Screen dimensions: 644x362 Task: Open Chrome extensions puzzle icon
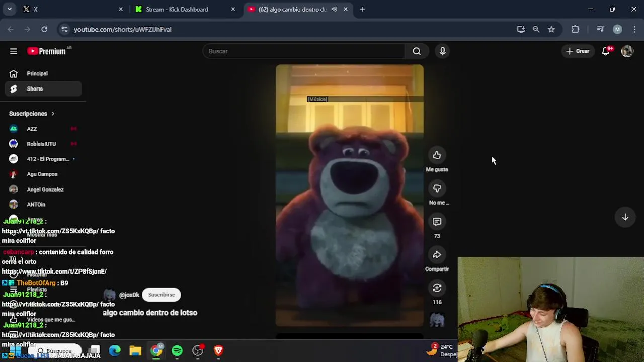(x=575, y=29)
